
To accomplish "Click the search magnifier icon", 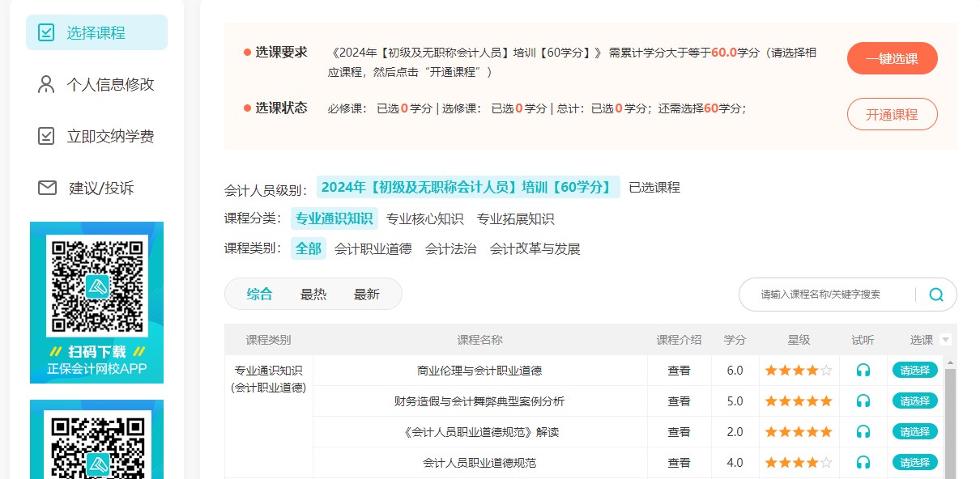I will 935,295.
